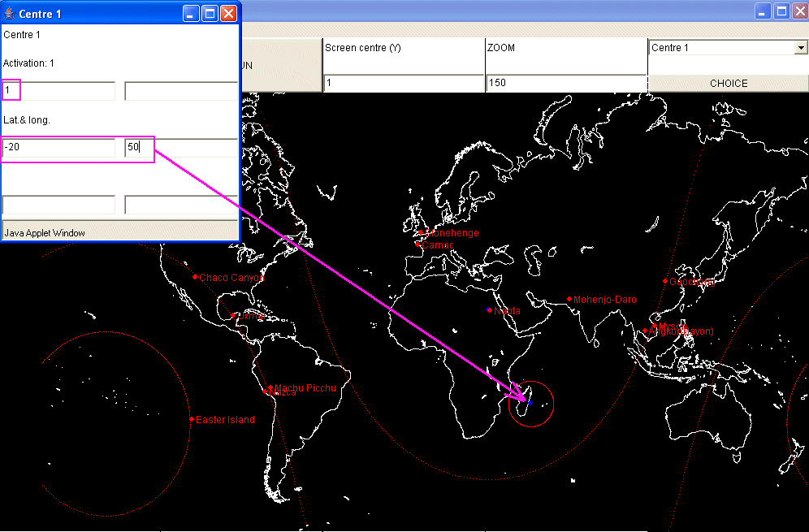Minimize the main applet window
This screenshot has height=532, width=809.
pyautogui.click(x=763, y=11)
